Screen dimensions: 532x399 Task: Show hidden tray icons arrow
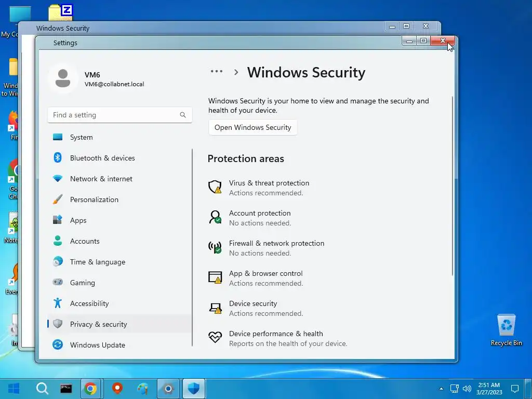pos(441,389)
